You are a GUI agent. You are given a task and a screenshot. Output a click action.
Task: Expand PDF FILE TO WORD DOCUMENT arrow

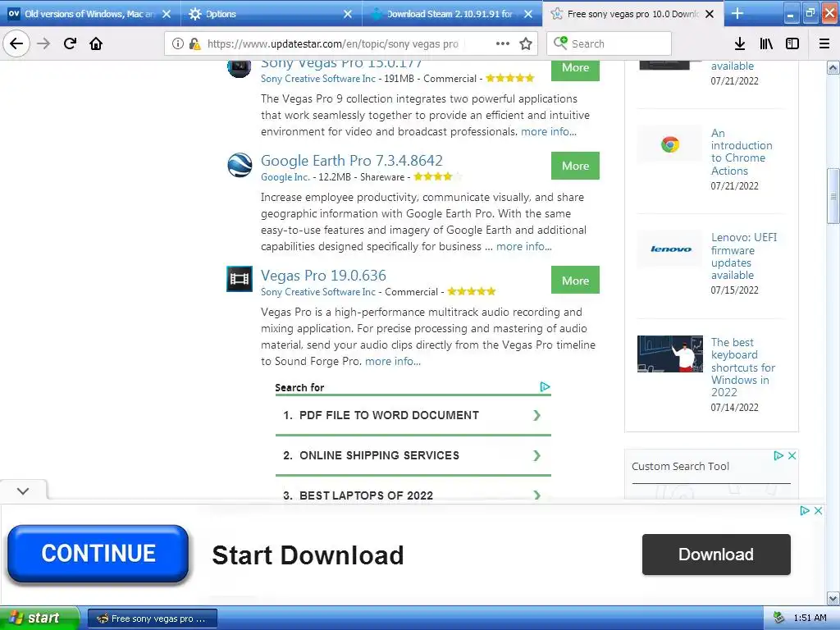[x=536, y=415]
